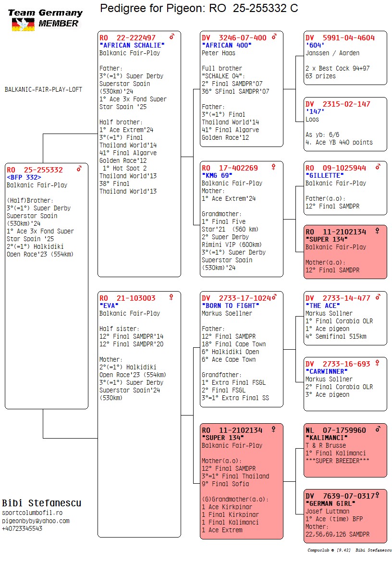Select the female symbol next to EVA
This screenshot has height=563, width=392.
tap(171, 298)
